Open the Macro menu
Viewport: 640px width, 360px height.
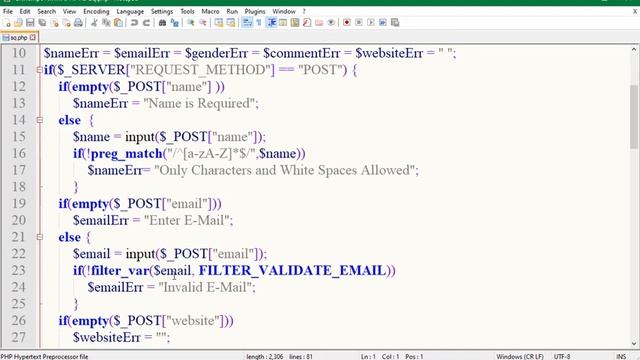[x=210, y=11]
